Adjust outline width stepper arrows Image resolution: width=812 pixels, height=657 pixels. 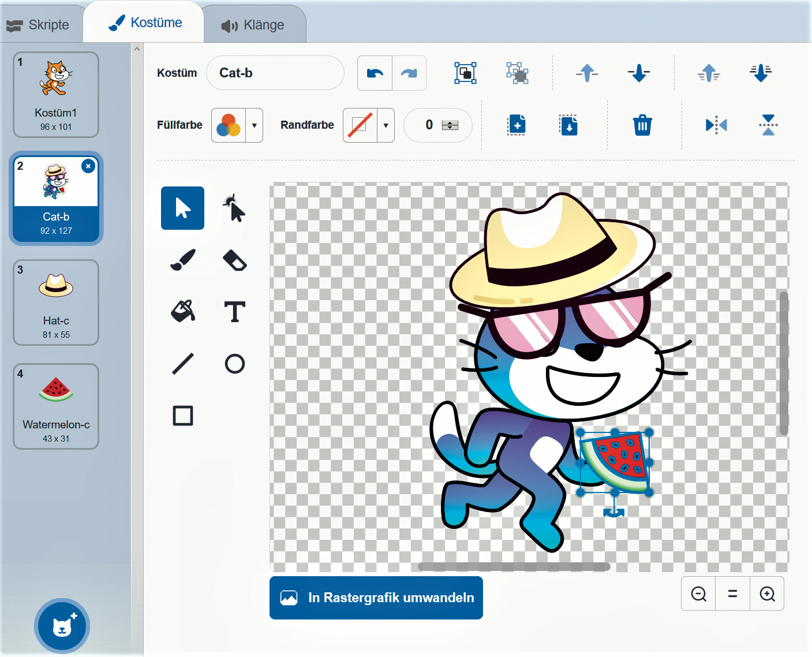[450, 125]
